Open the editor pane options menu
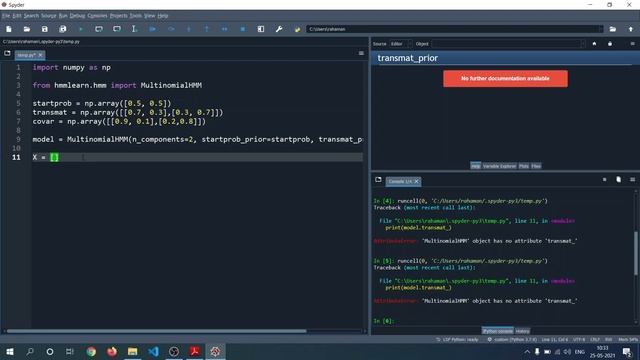 coord(361,53)
